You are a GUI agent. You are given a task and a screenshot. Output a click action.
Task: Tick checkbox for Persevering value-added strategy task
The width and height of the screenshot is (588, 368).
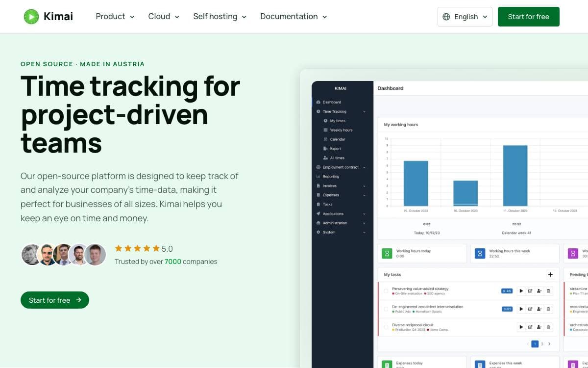tap(386, 291)
